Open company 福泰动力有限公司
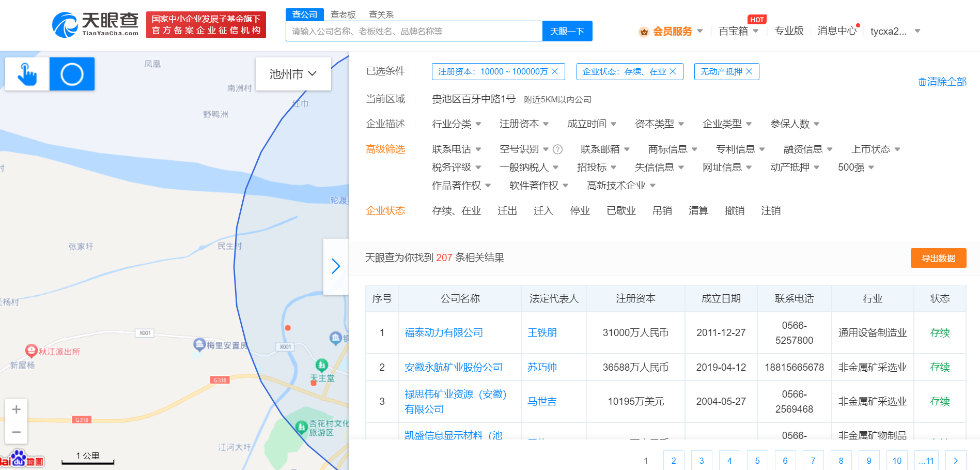 click(x=444, y=333)
